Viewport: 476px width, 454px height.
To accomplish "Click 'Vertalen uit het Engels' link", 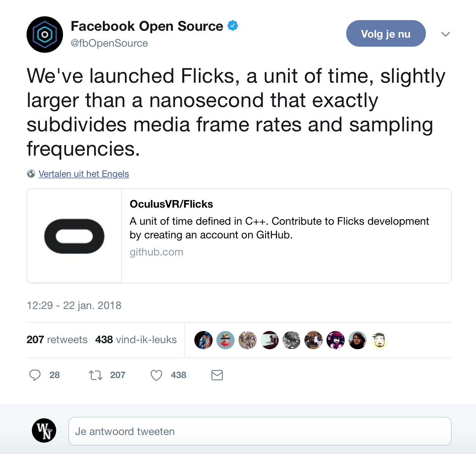I will tap(84, 174).
